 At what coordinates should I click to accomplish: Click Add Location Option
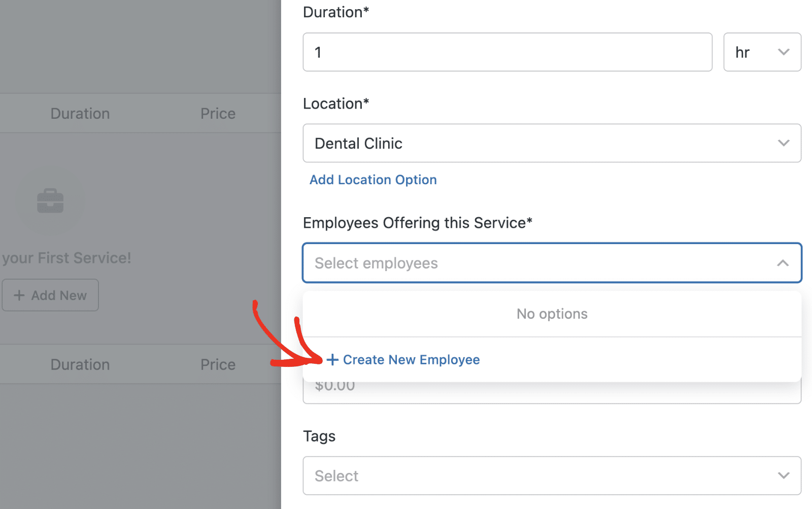coord(373,179)
